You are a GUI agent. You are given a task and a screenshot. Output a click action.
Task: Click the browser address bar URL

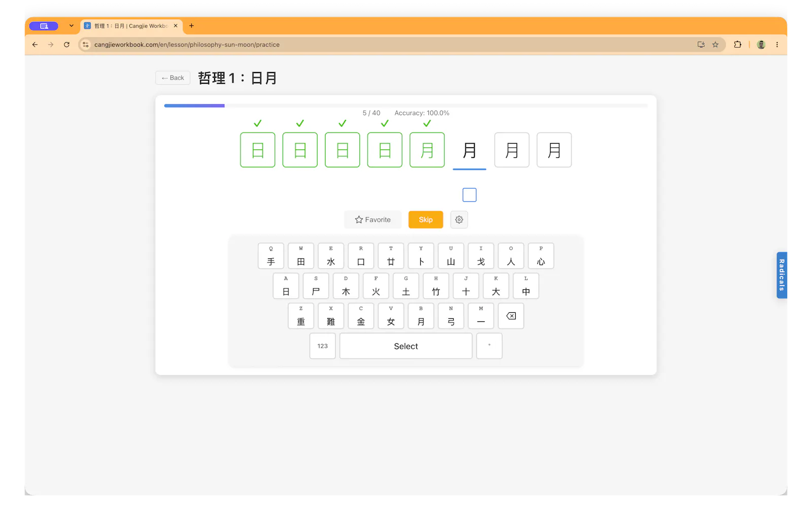187,45
